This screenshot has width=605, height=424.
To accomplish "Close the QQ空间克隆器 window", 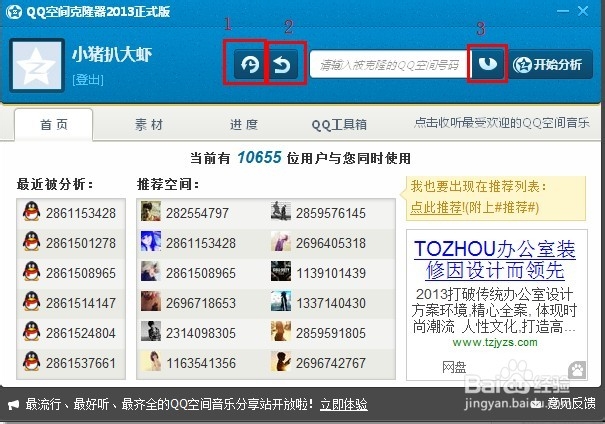I will pyautogui.click(x=583, y=11).
